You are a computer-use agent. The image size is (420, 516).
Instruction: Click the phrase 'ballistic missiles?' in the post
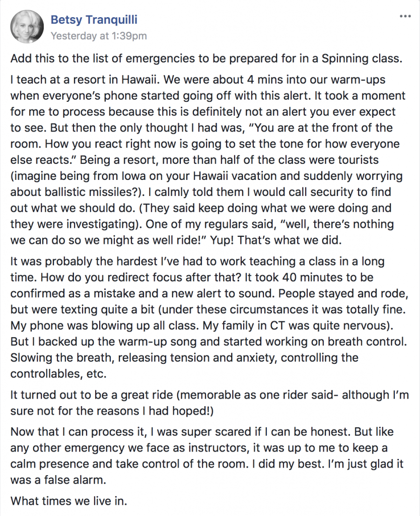87,192
